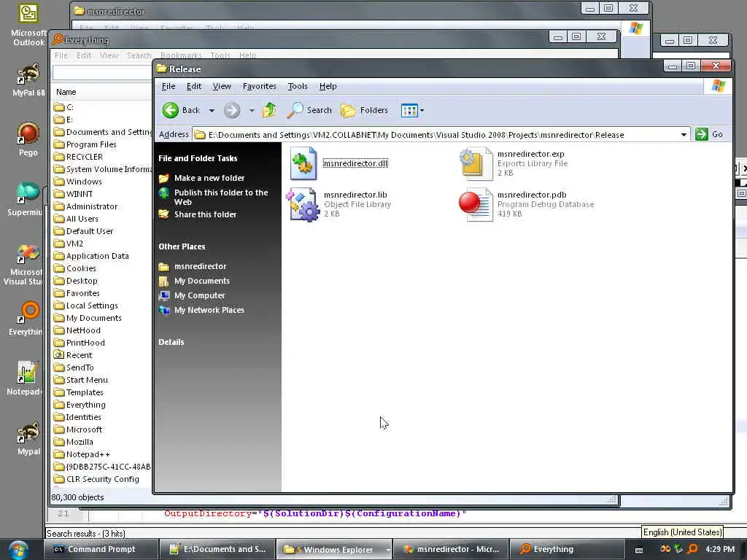Screen dimensions: 747x560
Task: Expand the Address bar dropdown
Action: (684, 135)
